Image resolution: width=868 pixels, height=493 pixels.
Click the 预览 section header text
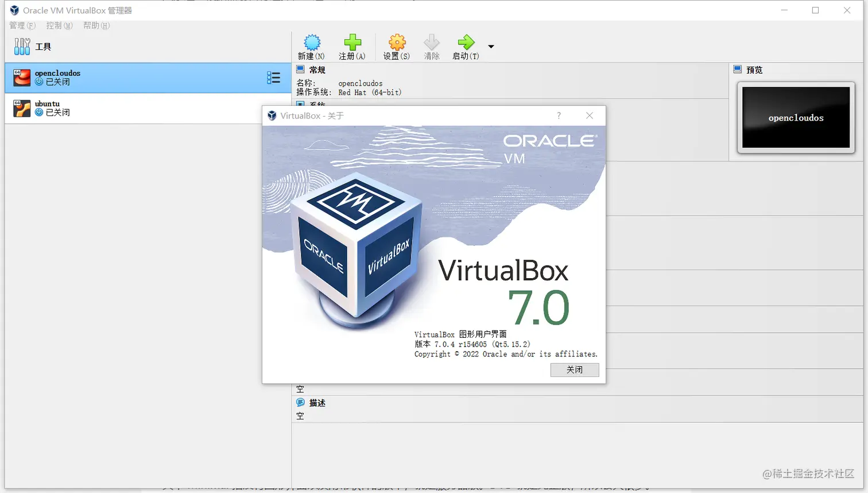[754, 70]
